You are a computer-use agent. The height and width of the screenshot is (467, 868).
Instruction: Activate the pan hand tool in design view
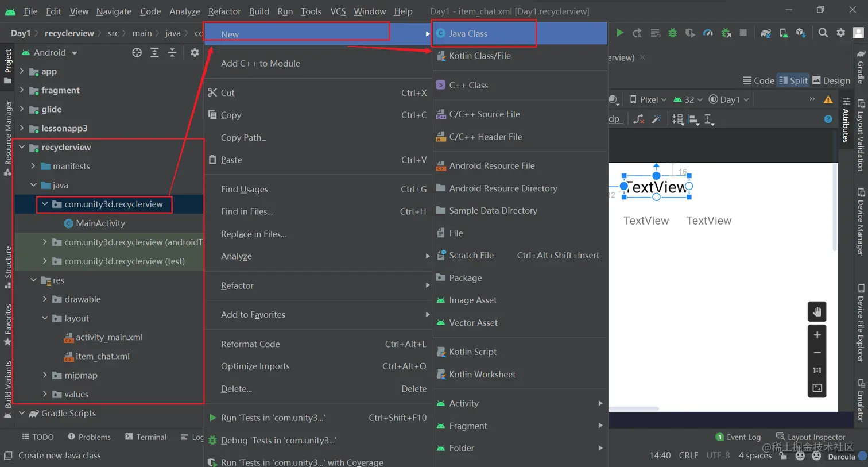tap(817, 312)
